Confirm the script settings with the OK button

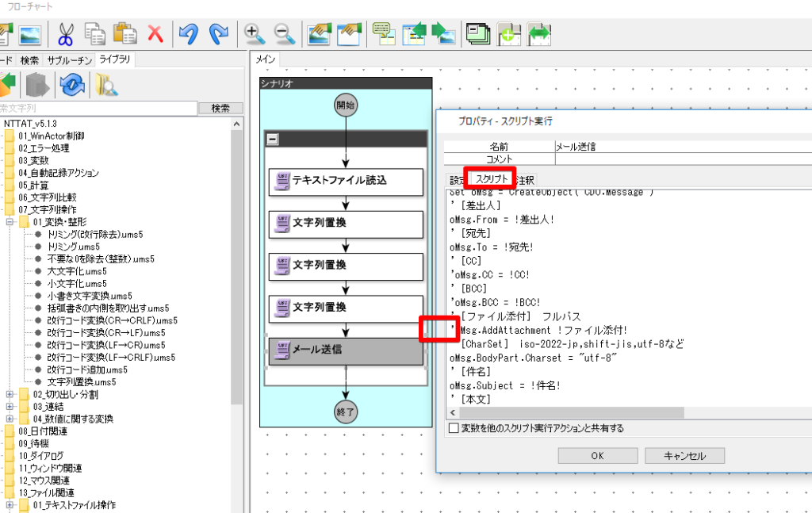597,455
